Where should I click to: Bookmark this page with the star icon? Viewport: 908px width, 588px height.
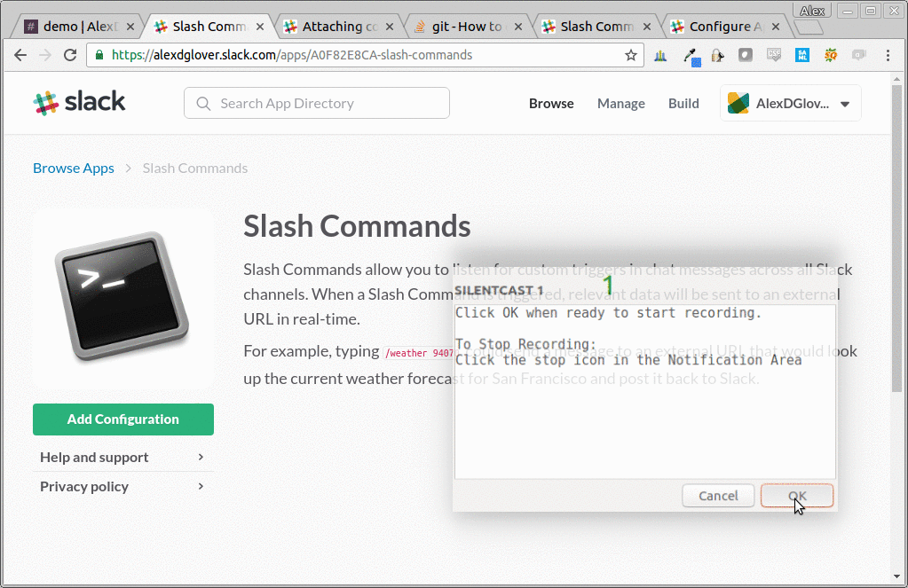(630, 55)
